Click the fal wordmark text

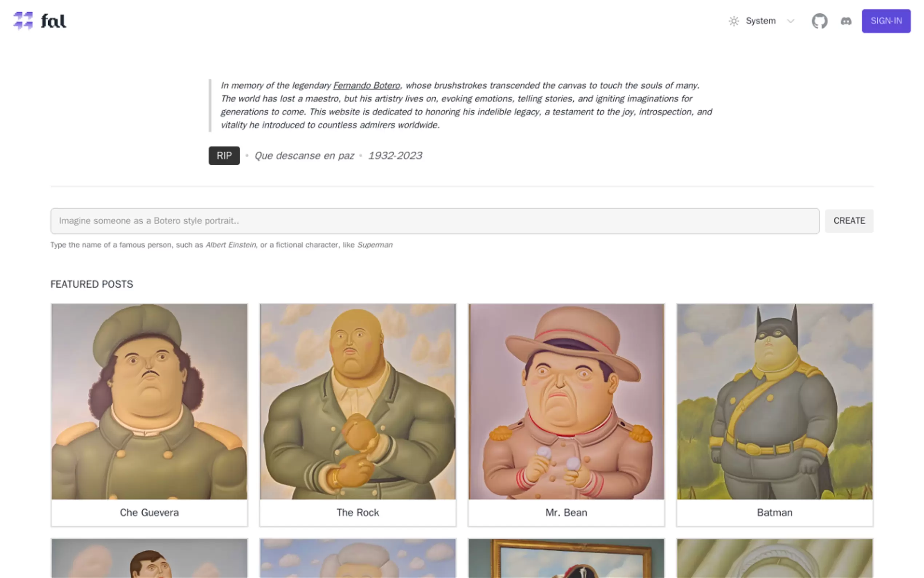click(53, 21)
